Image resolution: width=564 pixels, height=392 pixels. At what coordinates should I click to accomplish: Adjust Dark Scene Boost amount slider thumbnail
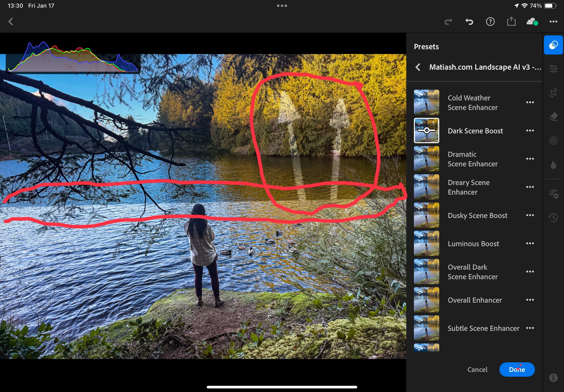pyautogui.click(x=426, y=131)
